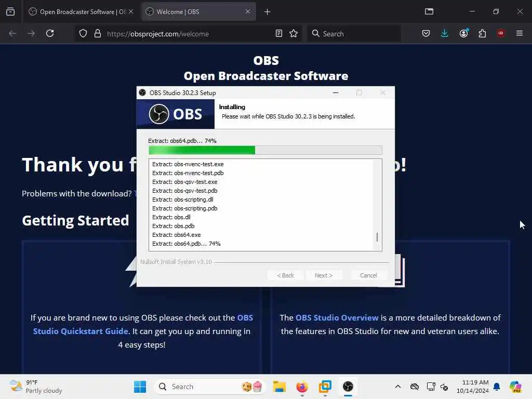Screen dimensions: 532x399
Task: Select 'Extract: obs.dll' log row
Action: 171,217
